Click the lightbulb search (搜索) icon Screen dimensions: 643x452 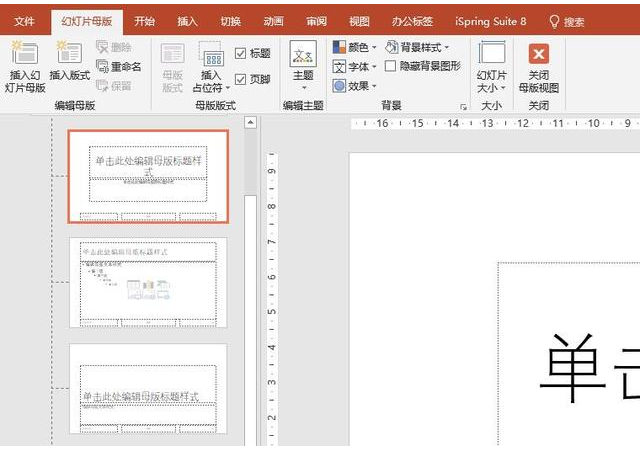click(x=554, y=21)
